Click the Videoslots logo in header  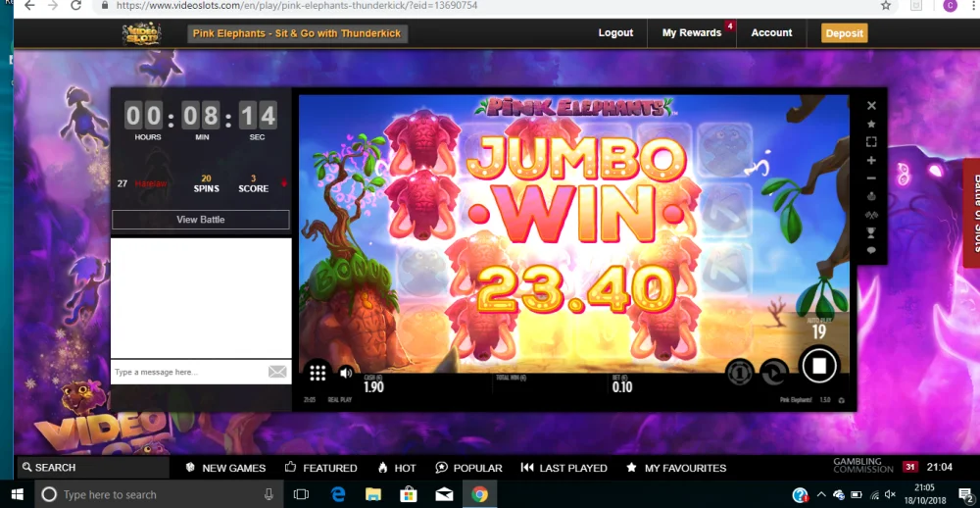[141, 33]
